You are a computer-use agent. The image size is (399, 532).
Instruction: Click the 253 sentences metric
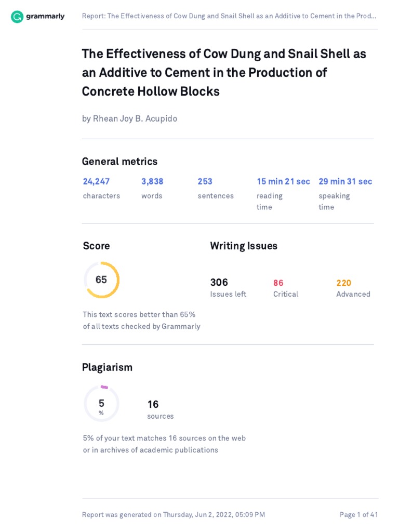[205, 182]
